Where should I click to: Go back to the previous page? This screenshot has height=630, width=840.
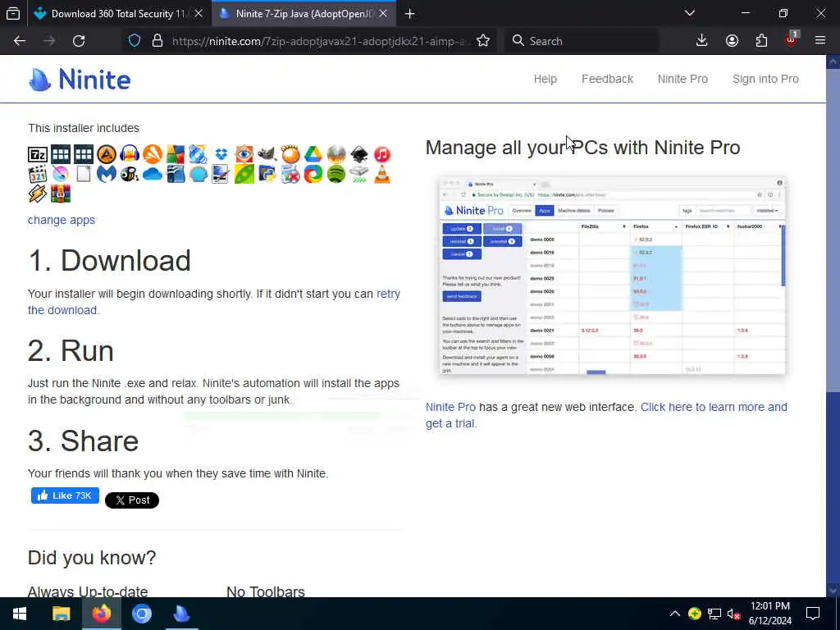[x=20, y=41]
